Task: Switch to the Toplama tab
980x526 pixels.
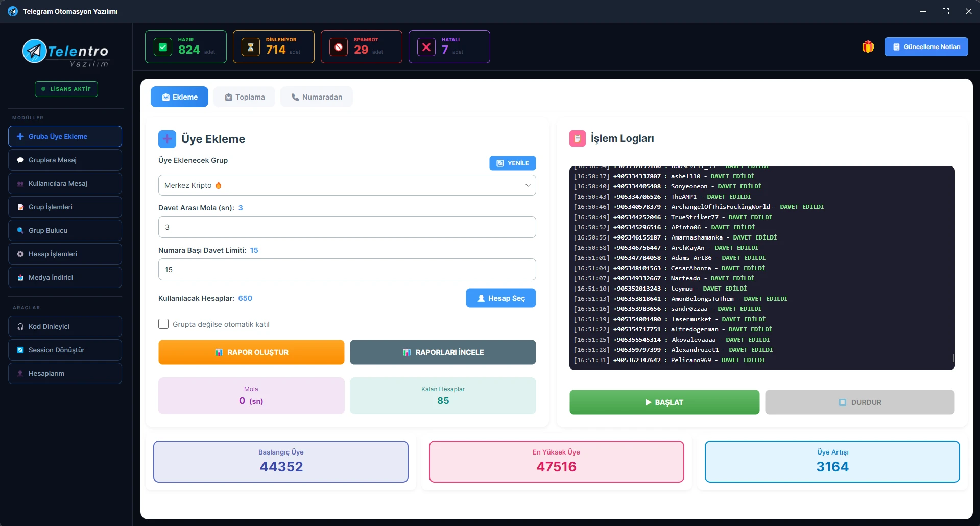Action: (245, 97)
